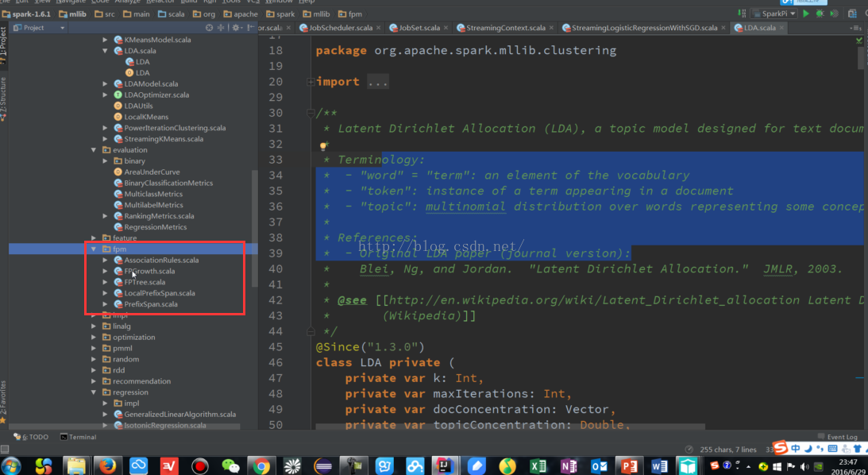Open Outlook from the taskbar
Screen dimensions: 868x475
tap(599, 465)
